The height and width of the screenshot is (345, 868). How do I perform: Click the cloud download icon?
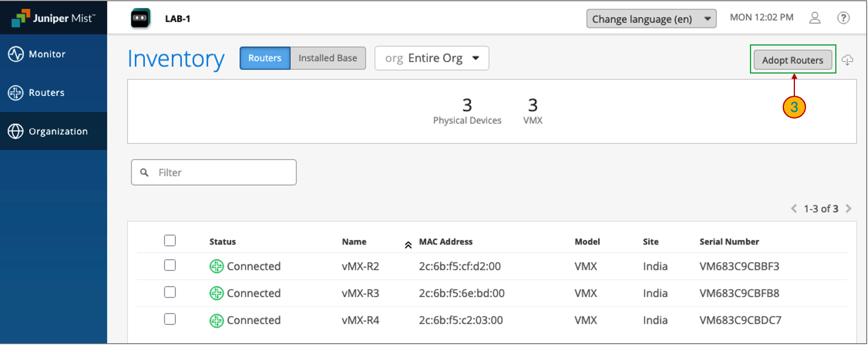(848, 60)
